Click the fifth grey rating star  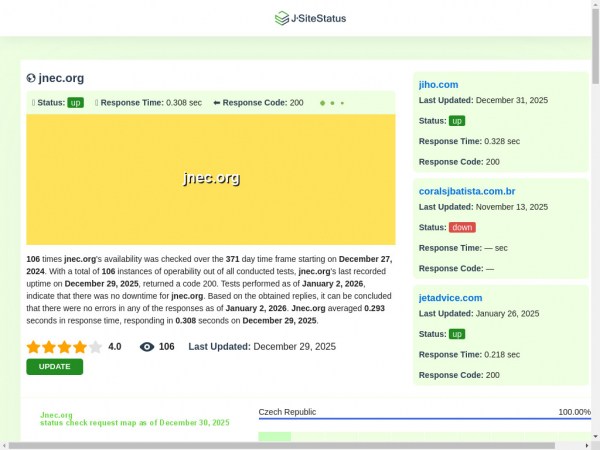tap(95, 347)
